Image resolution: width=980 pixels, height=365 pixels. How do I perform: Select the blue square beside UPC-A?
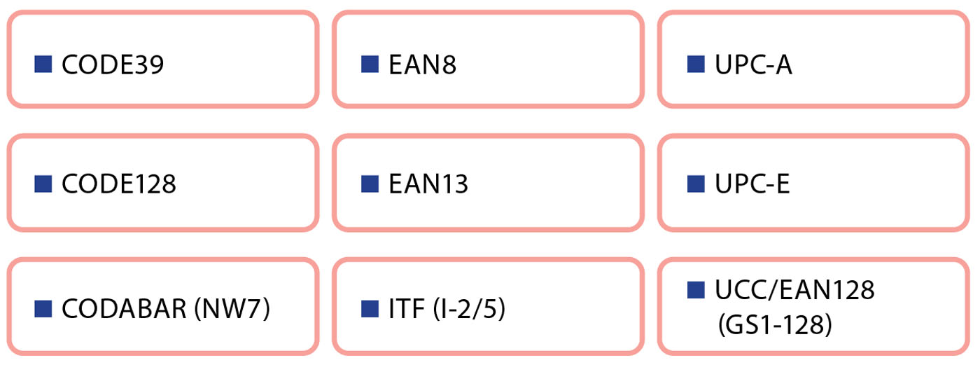point(696,64)
